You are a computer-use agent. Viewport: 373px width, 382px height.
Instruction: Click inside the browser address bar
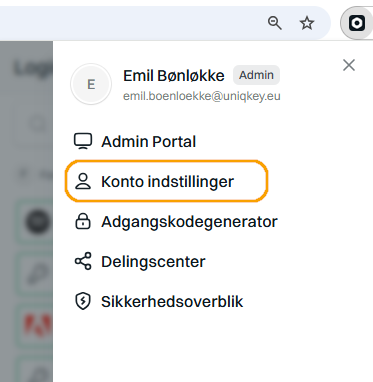tap(133, 23)
